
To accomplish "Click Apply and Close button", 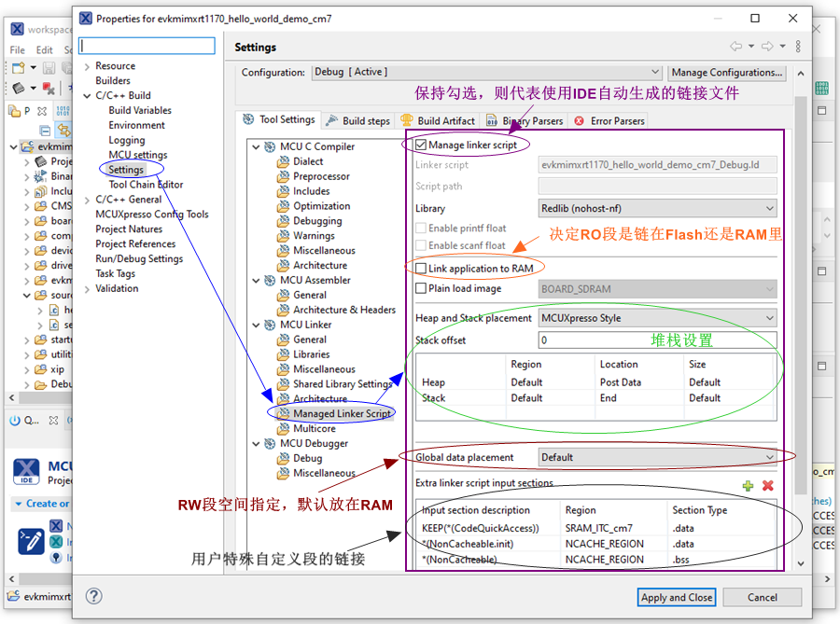I will tap(676, 597).
